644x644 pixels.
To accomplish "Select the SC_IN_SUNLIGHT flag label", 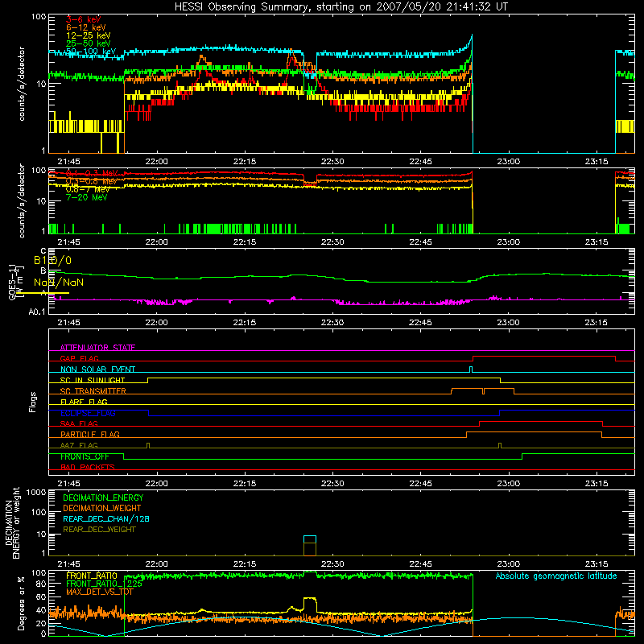I will click(x=93, y=380).
